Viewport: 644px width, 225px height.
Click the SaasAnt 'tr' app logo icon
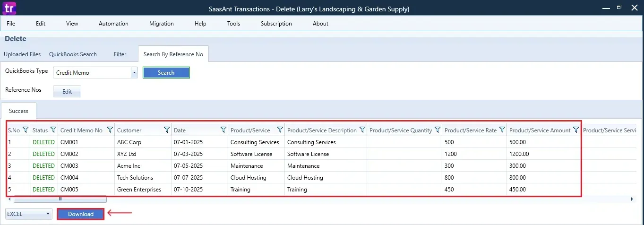point(9,8)
